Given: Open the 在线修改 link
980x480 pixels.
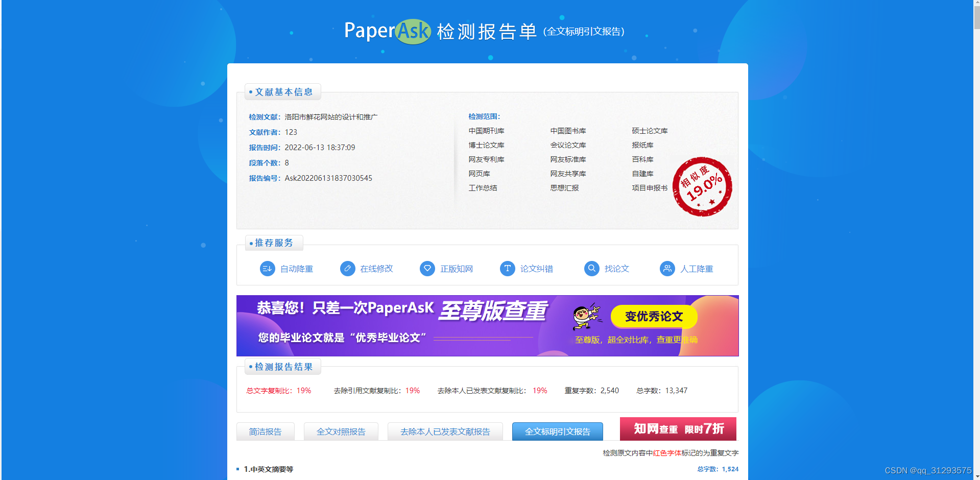Looking at the screenshot, I should pos(376,269).
